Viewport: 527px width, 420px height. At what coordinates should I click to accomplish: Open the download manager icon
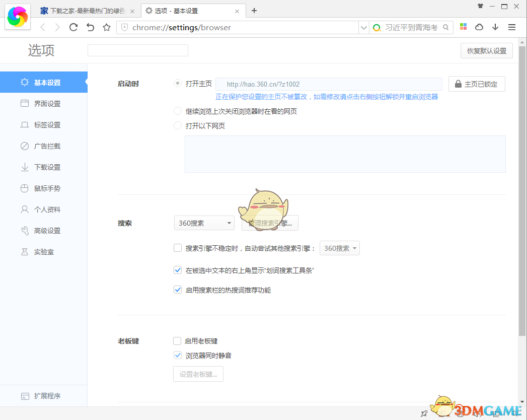tap(495, 27)
